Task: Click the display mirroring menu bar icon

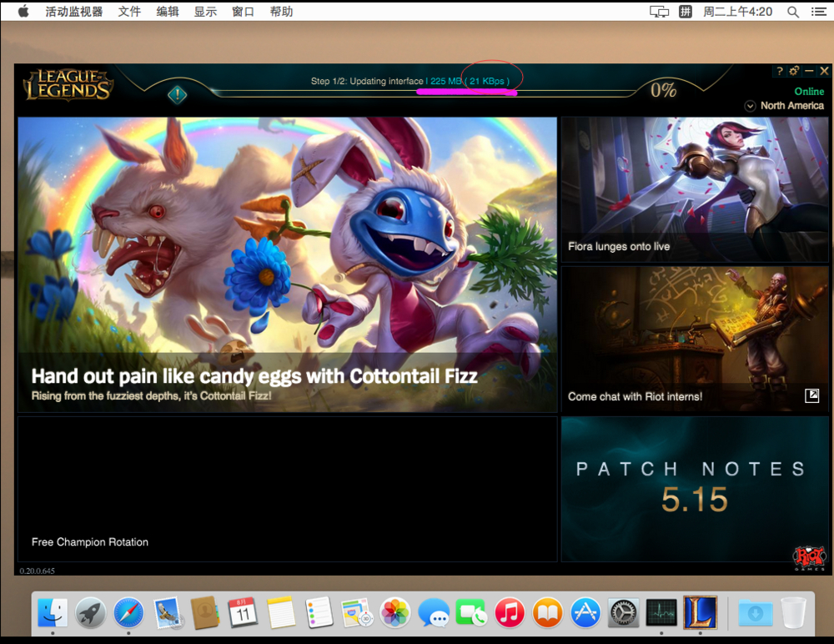Action: (659, 12)
